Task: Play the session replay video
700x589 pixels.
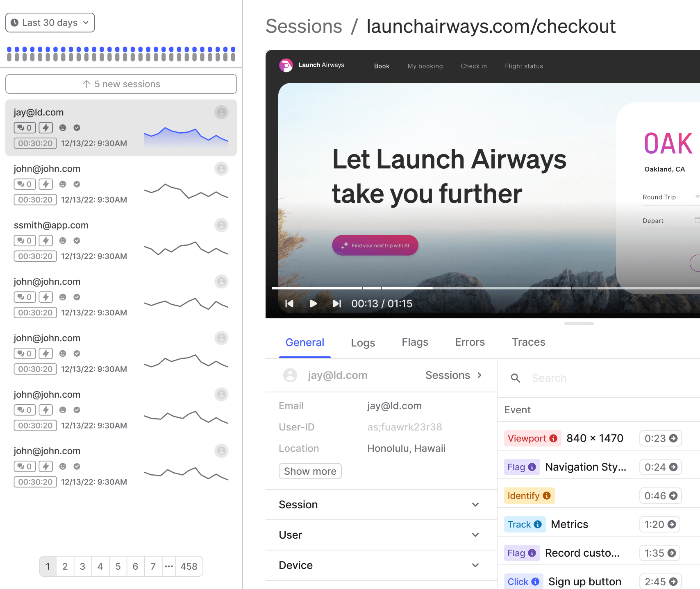Action: [313, 304]
